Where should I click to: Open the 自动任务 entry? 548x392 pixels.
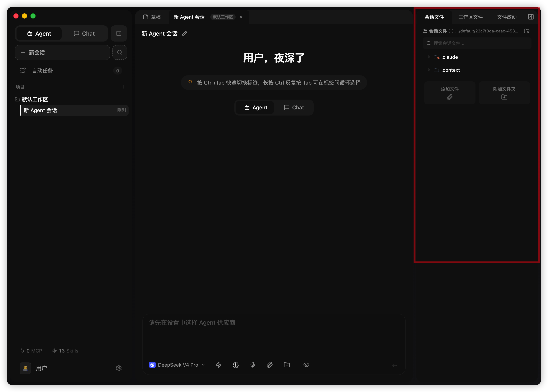coord(71,71)
